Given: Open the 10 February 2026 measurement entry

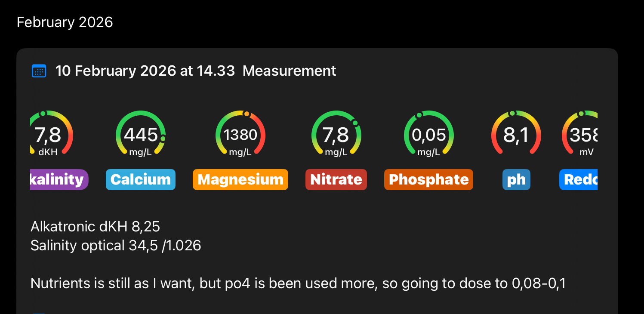Looking at the screenshot, I should point(196,71).
